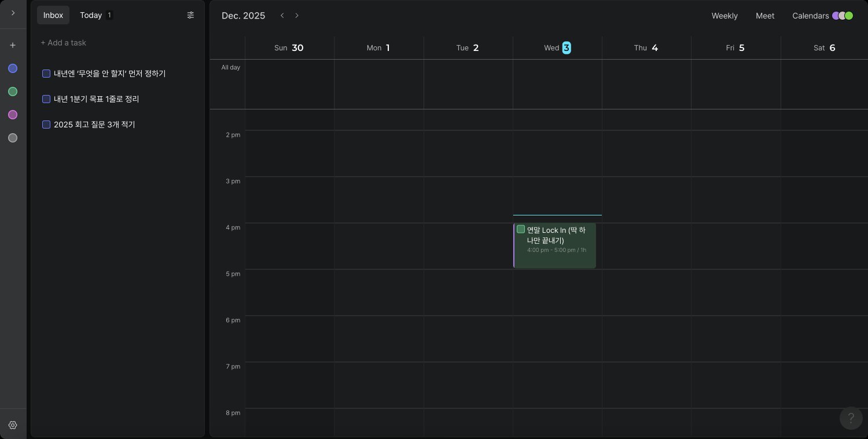Check off '2025 회고 질문 3개 적기' task
868x439 pixels.
(x=46, y=125)
